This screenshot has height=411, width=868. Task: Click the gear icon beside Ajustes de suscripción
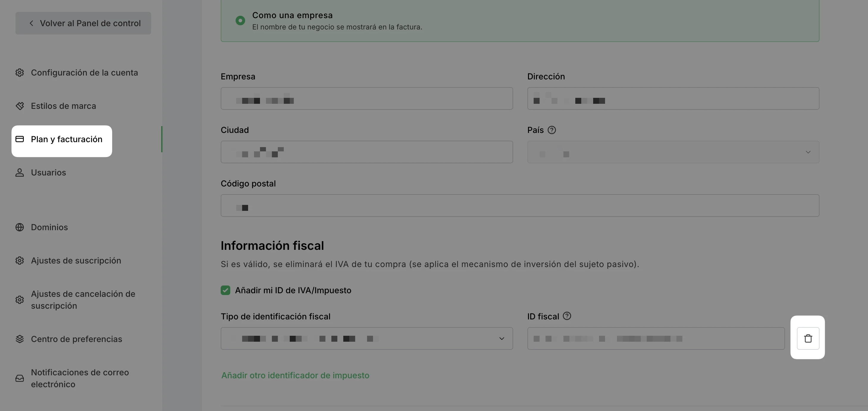(x=20, y=261)
